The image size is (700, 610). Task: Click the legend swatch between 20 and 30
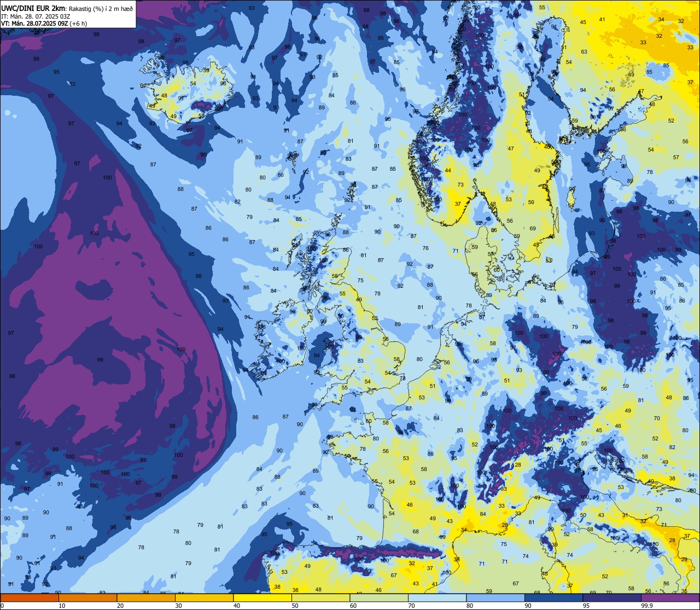tap(145, 597)
